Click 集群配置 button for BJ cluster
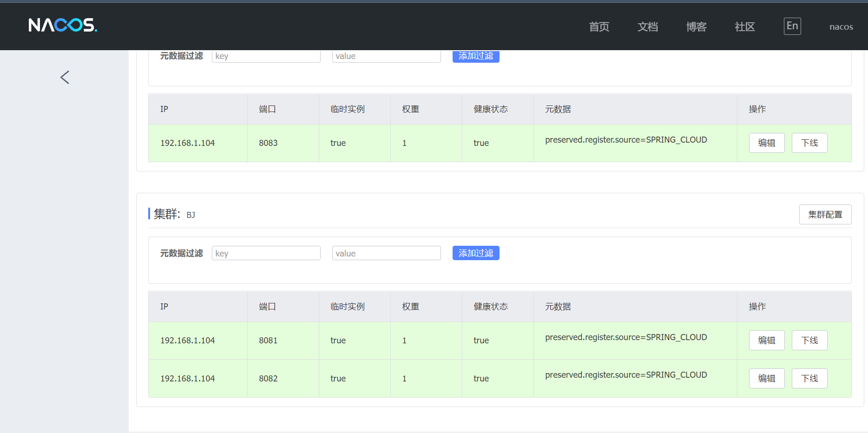868x433 pixels. pyautogui.click(x=825, y=215)
